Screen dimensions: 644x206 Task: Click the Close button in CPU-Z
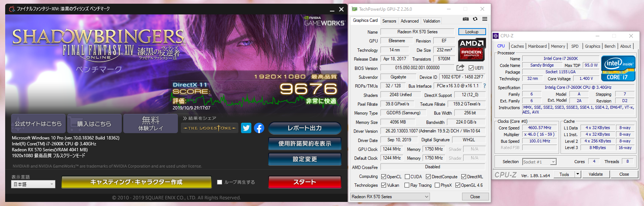click(x=624, y=174)
